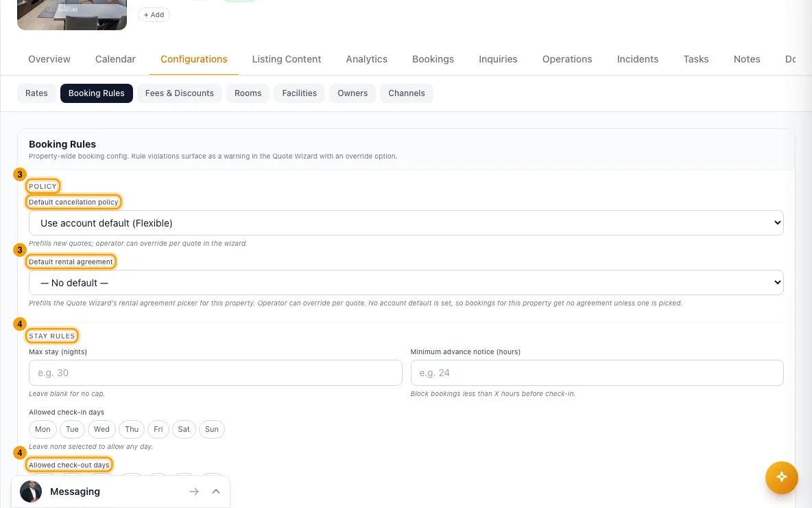
Task: Open the property photo thumbnail
Action: [72, 14]
